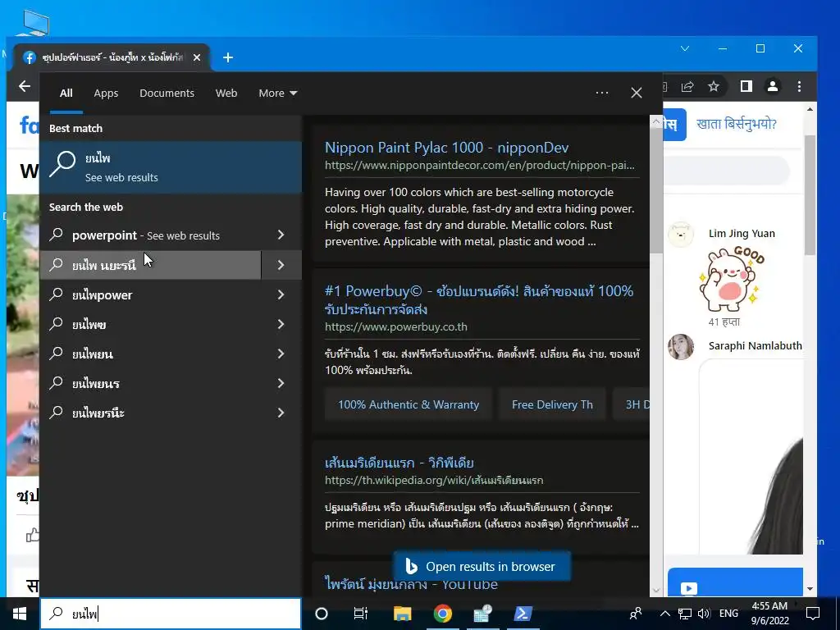Image resolution: width=840 pixels, height=630 pixels.
Task: Open the Chrome profile avatar
Action: [773, 86]
